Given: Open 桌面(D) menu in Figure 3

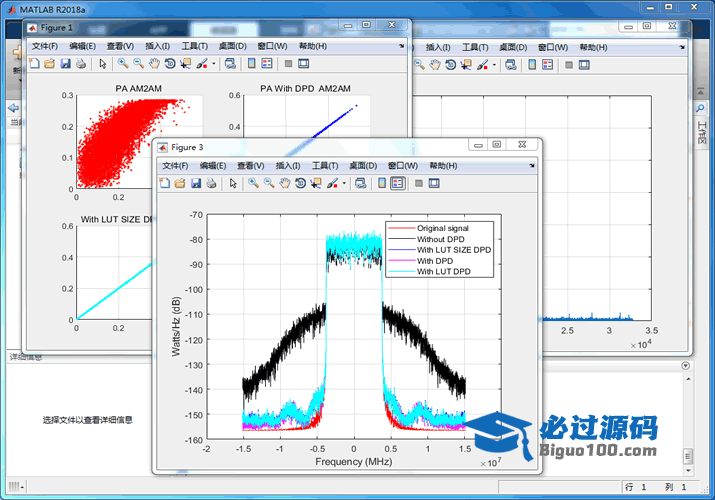Looking at the screenshot, I should (x=363, y=166).
